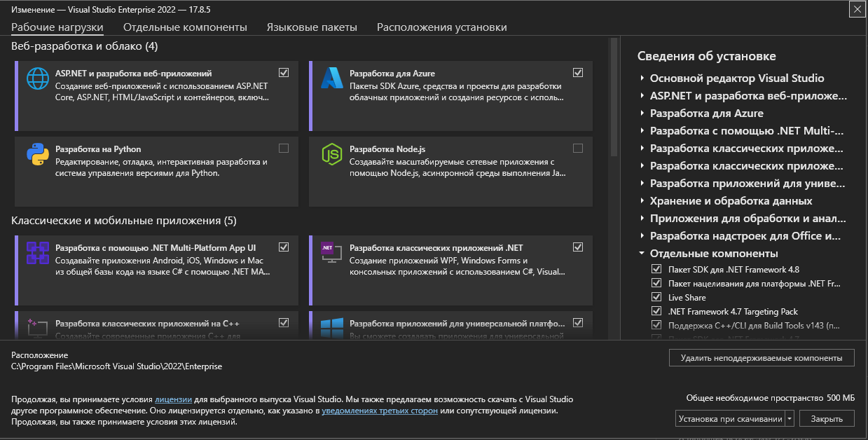Click the workloads list vertical scrollbar

[614, 98]
